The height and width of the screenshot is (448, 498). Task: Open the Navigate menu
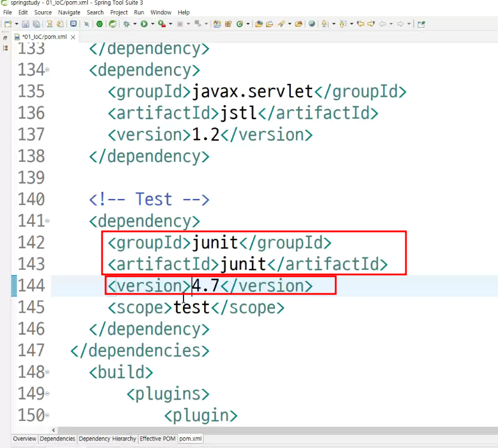69,12
